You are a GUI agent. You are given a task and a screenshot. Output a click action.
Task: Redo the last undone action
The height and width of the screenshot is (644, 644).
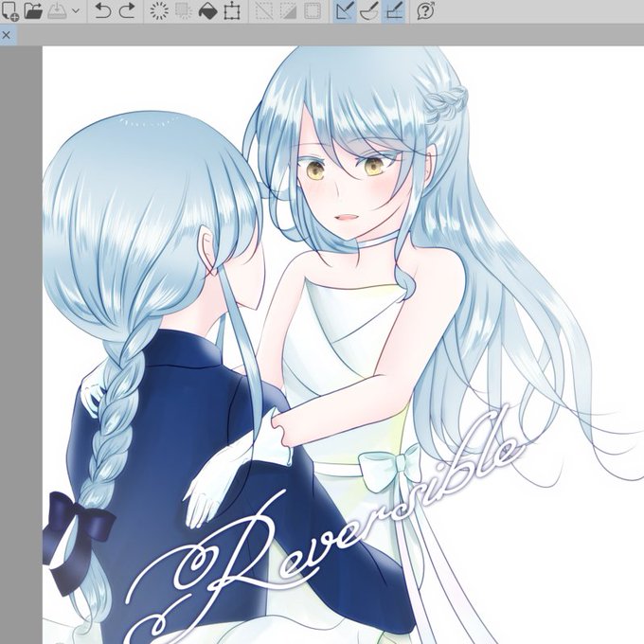pos(127,11)
